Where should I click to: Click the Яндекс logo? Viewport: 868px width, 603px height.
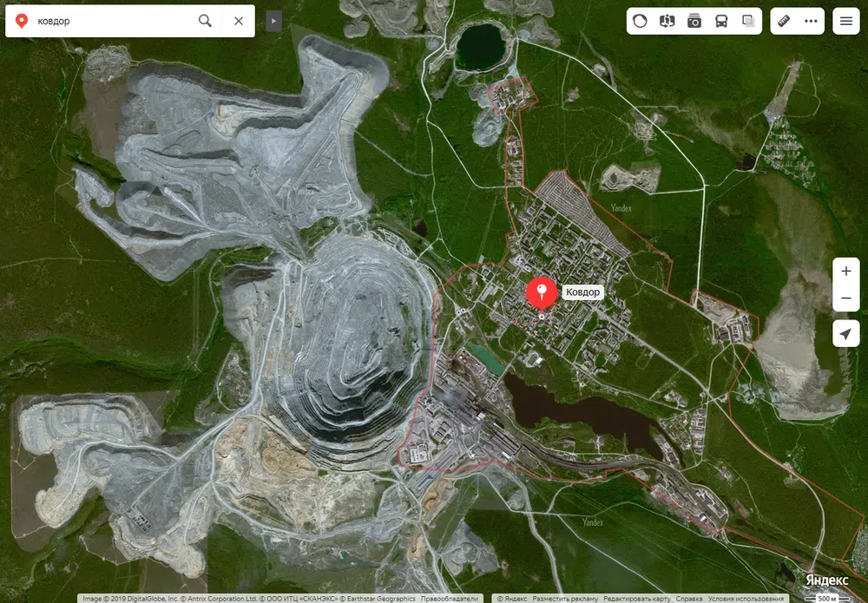[826, 579]
